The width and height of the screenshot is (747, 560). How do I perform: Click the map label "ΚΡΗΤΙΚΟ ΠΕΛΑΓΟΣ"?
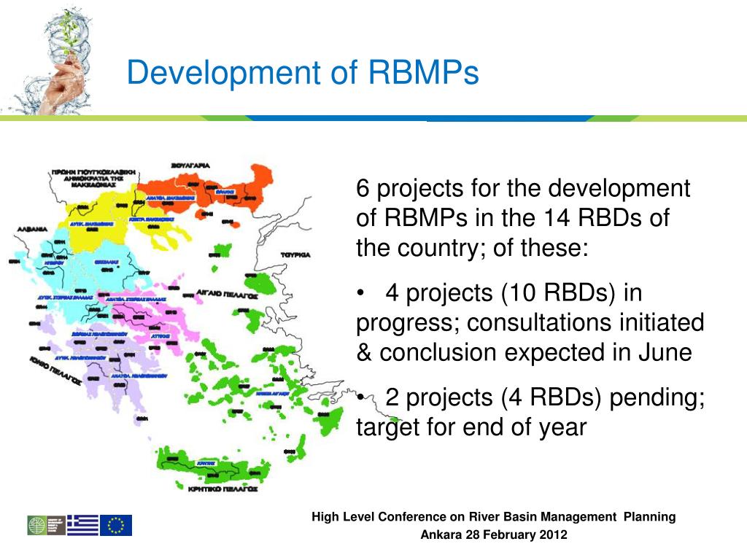pos(223,489)
